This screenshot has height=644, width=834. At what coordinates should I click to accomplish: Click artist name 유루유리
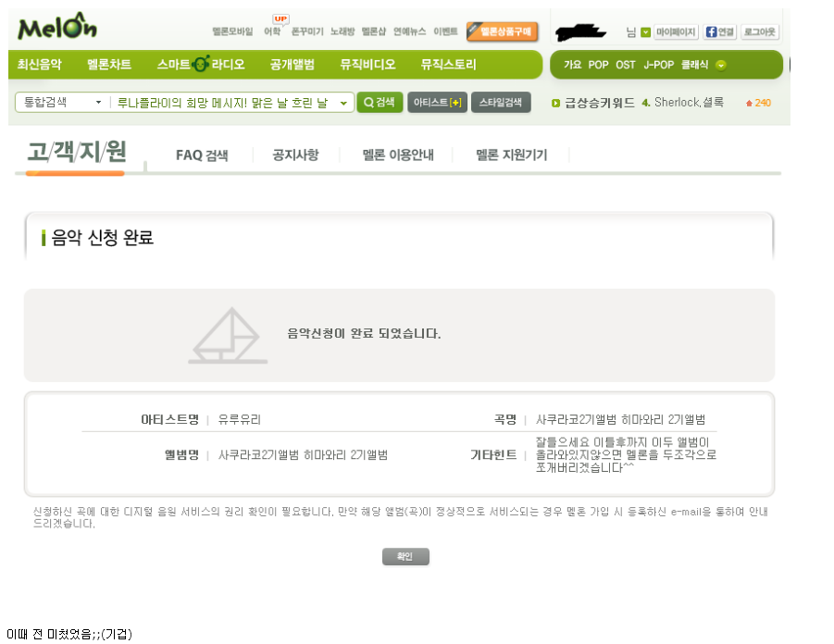point(240,419)
